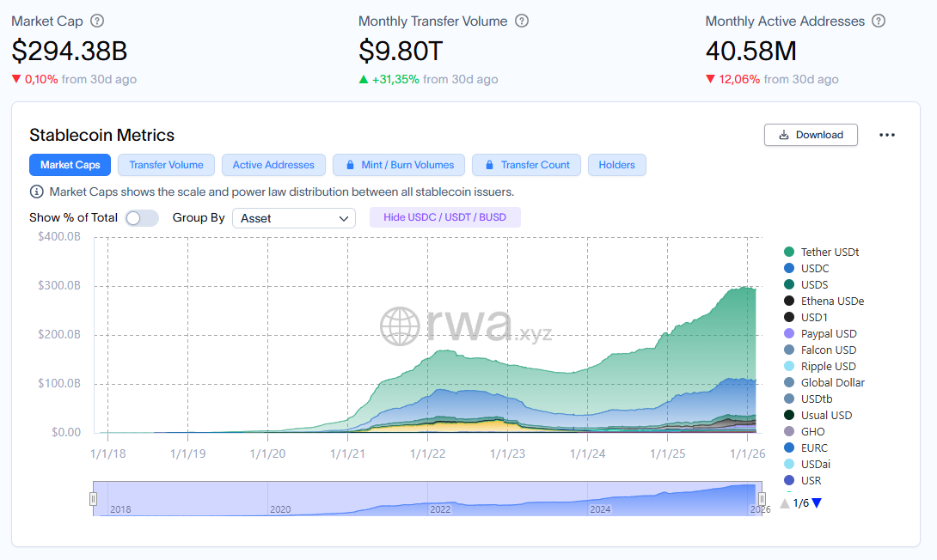Toggle Ethena USDe series in legend
The image size is (937, 560).
824,301
